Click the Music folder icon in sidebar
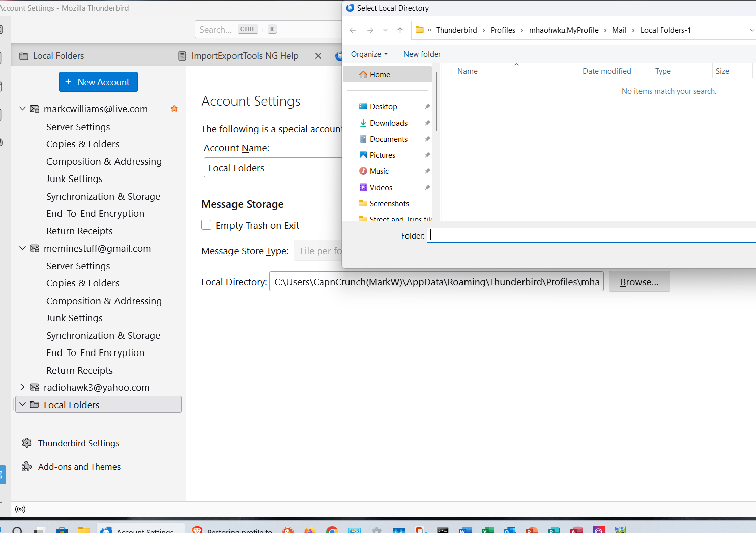 coord(363,171)
